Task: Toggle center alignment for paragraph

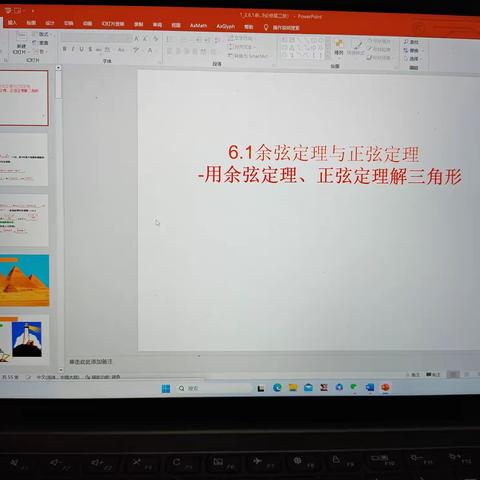Action: coord(178,51)
